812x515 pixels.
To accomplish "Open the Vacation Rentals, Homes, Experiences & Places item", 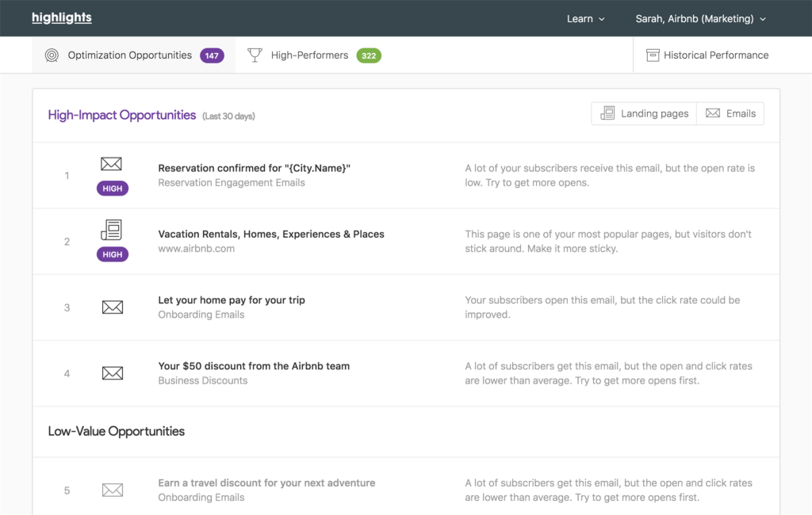I will pos(271,235).
